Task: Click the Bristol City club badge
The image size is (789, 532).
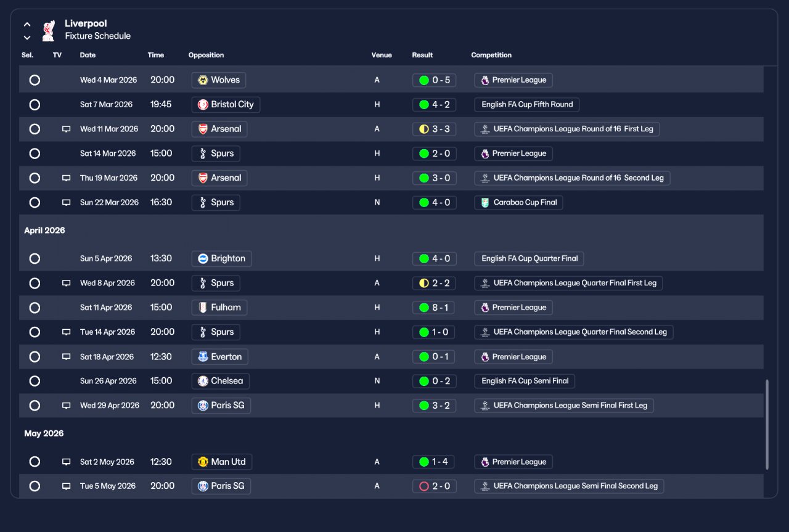Action: point(203,105)
